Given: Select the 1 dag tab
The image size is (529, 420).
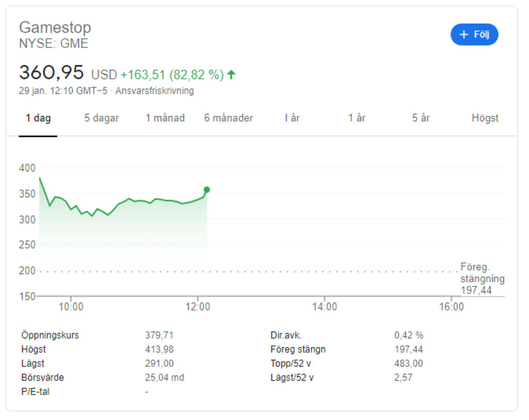Looking at the screenshot, I should (38, 118).
